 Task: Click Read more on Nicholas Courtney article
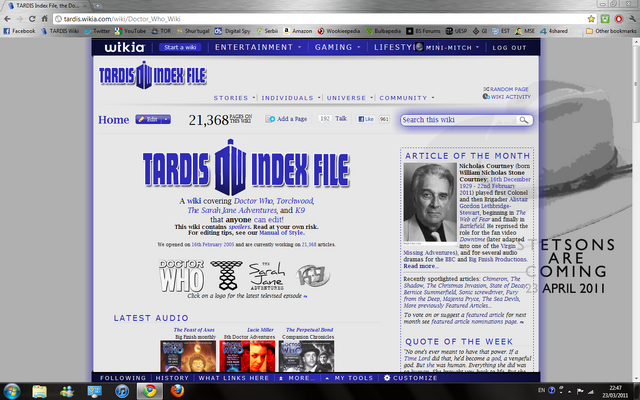click(x=420, y=266)
